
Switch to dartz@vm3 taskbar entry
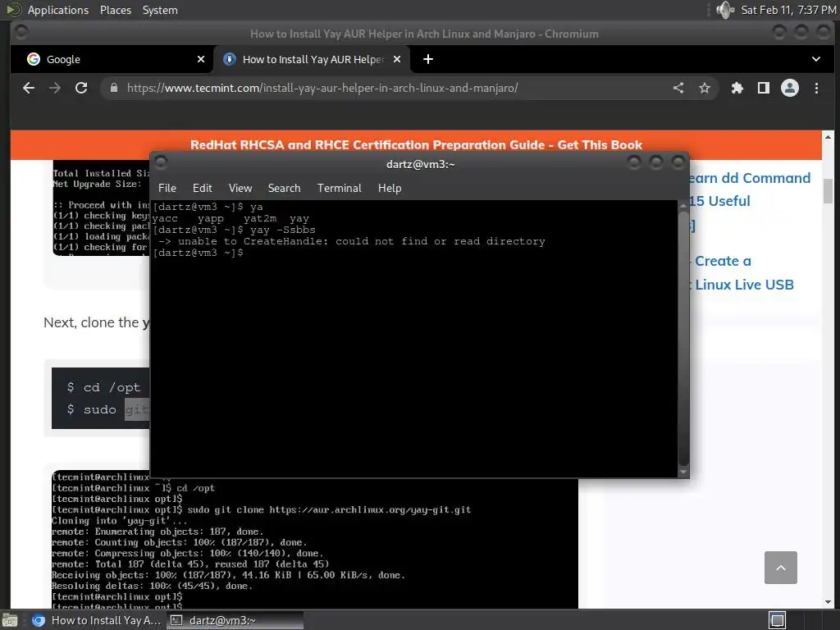tap(235, 620)
